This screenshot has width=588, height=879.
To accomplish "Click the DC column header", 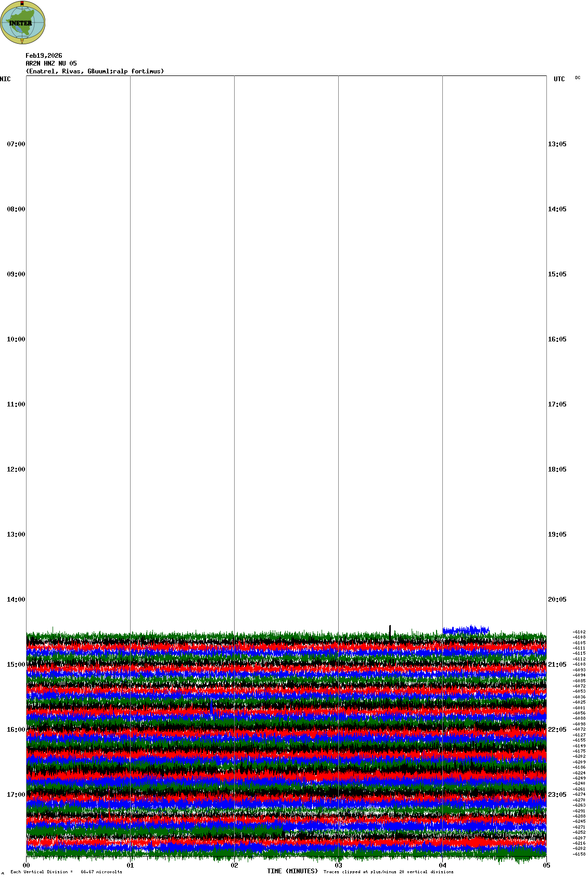I will 578,78.
